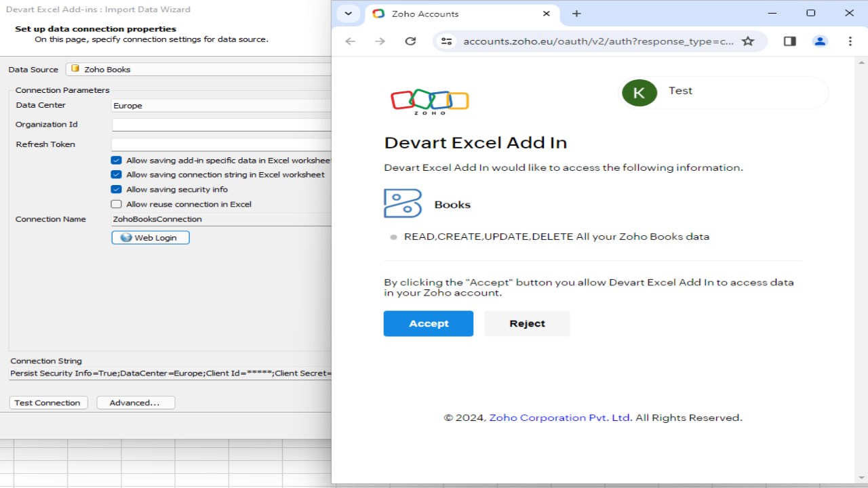868x488 pixels.
Task: Click READ,CREATE,UPDATE,DELETE permission text
Action: pos(557,237)
